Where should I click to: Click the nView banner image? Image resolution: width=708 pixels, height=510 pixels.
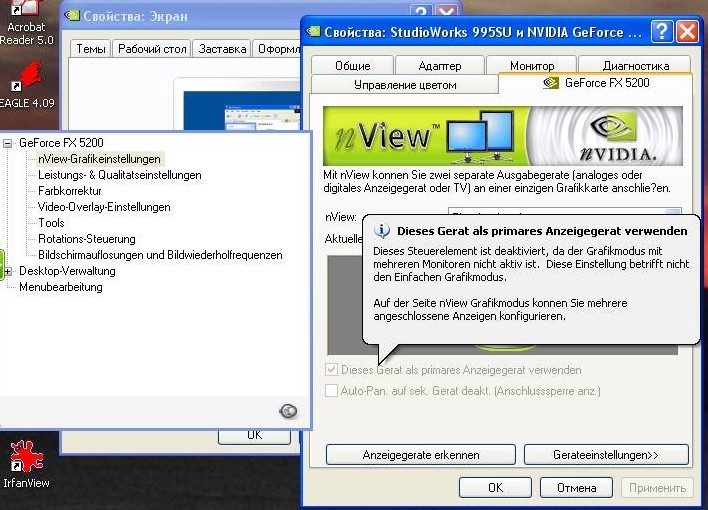[503, 136]
